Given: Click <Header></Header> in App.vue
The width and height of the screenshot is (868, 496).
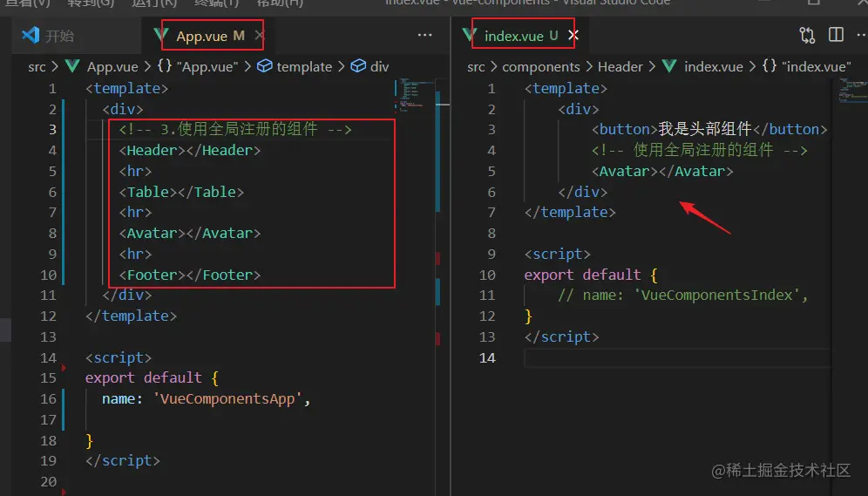Looking at the screenshot, I should click(x=190, y=151).
